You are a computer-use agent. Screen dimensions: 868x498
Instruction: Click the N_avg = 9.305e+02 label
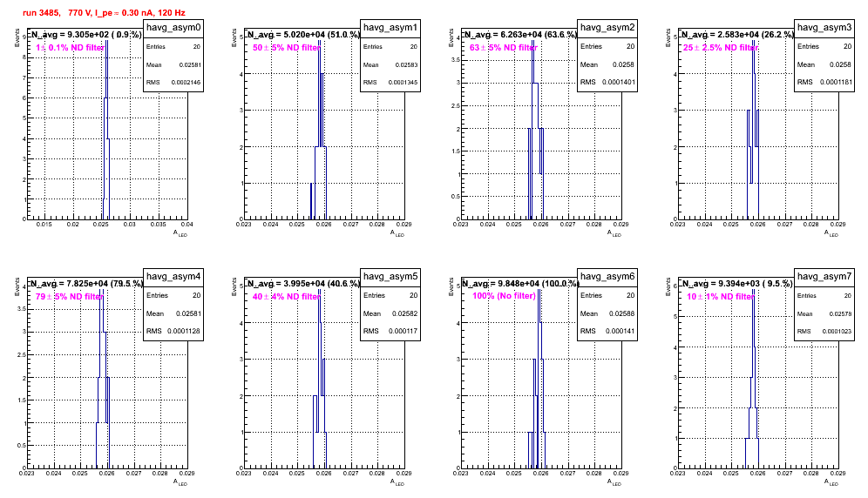click(85, 35)
